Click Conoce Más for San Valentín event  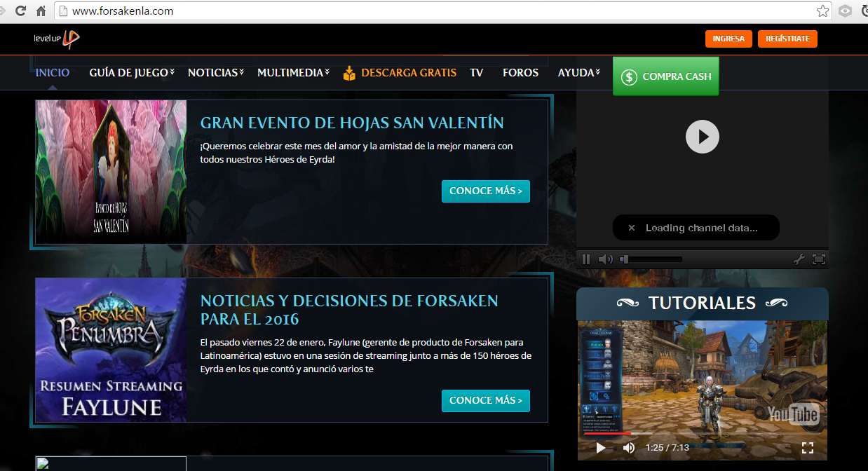486,191
